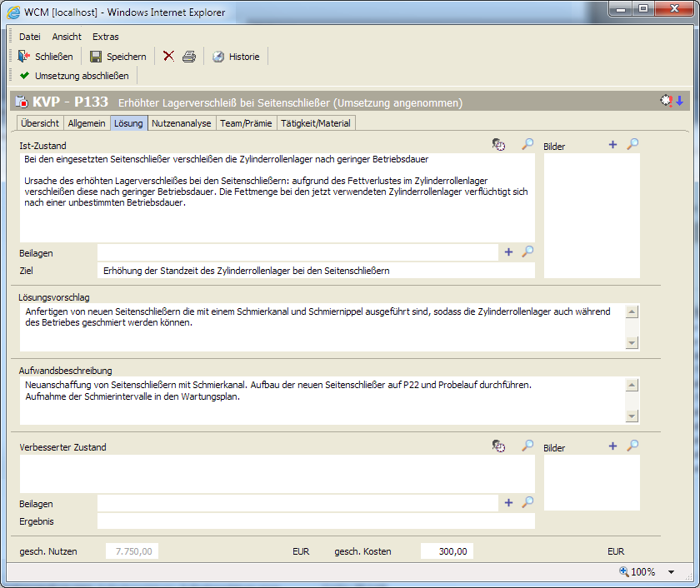Click the printer icon in toolbar
Screen dimensions: 700x588
click(189, 57)
